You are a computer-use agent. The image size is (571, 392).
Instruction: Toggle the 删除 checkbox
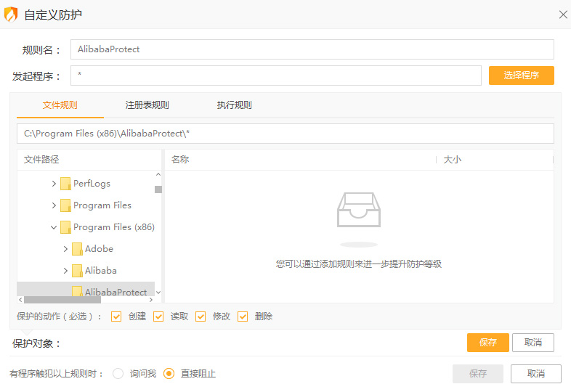click(243, 317)
